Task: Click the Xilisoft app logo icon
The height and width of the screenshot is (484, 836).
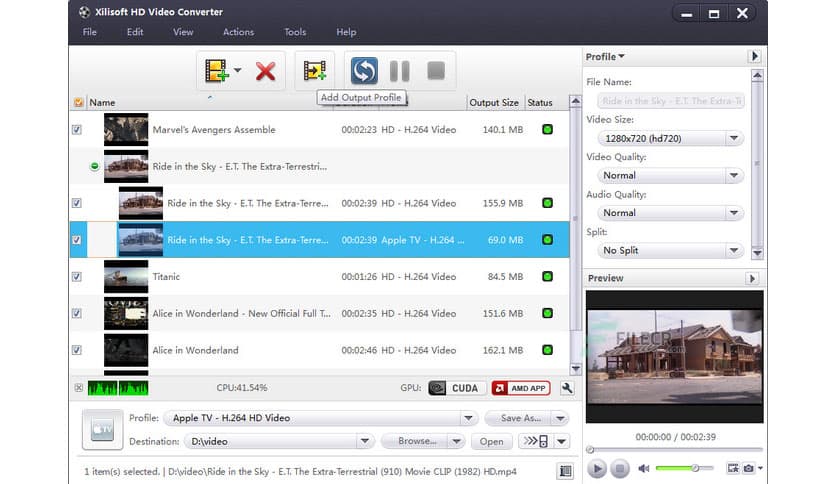Action: [x=84, y=12]
